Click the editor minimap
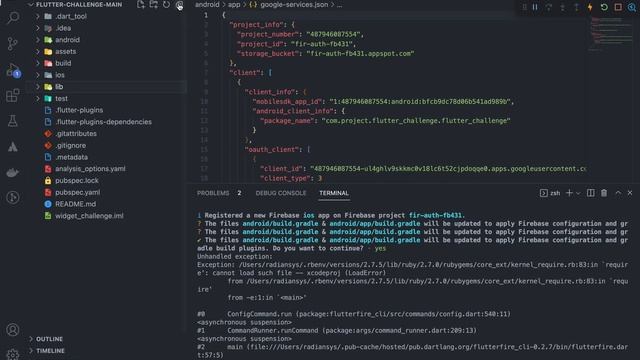The height and width of the screenshot is (360, 640). [x=611, y=35]
